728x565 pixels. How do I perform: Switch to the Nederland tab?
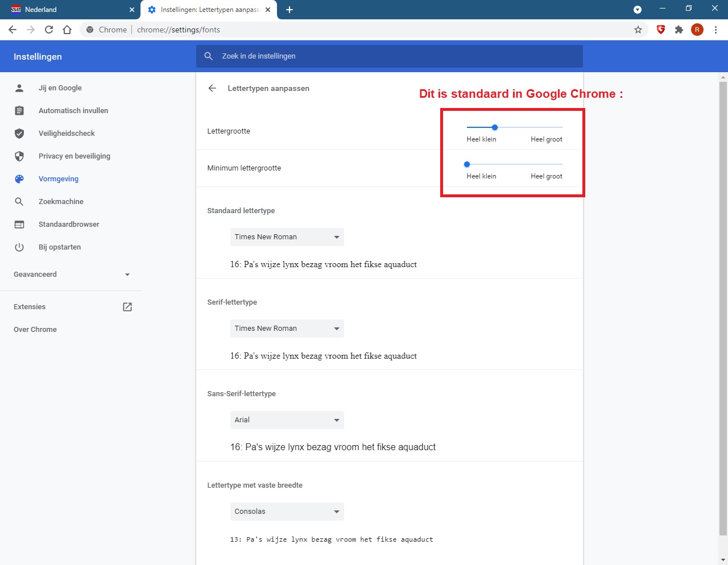click(x=71, y=10)
